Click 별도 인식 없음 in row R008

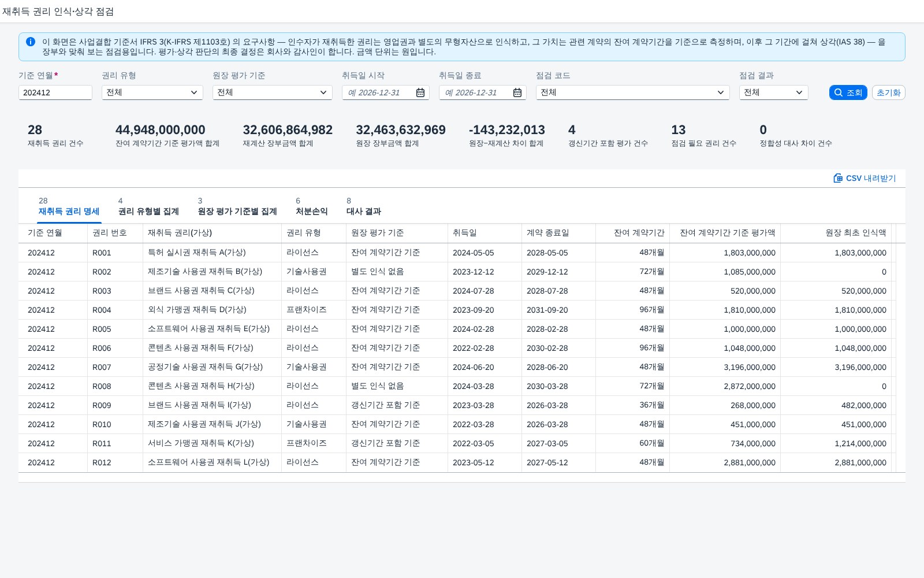point(397,386)
